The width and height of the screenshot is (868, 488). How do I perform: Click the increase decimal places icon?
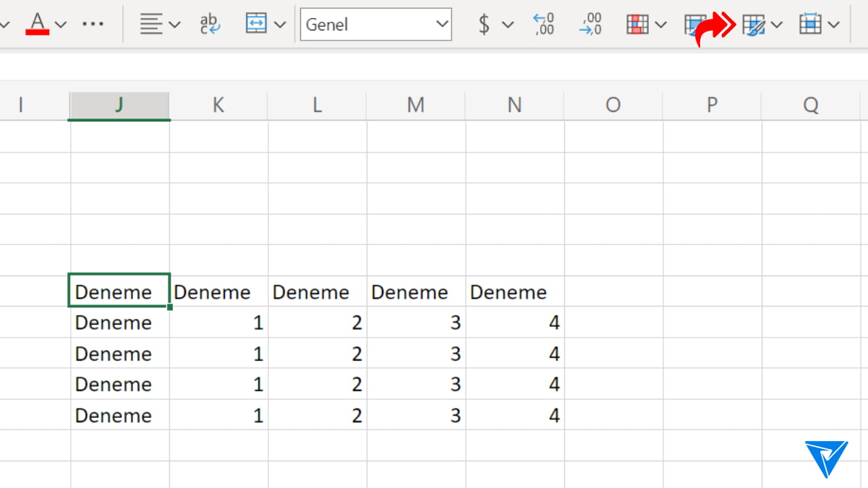[543, 25]
